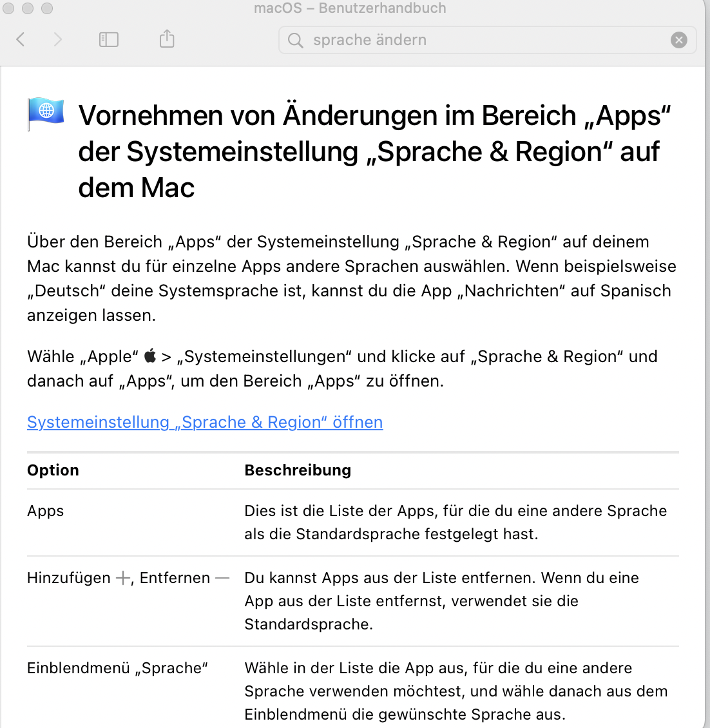Click the red close window button
Image resolution: width=710 pixels, height=728 pixels.
tap(8, 8)
